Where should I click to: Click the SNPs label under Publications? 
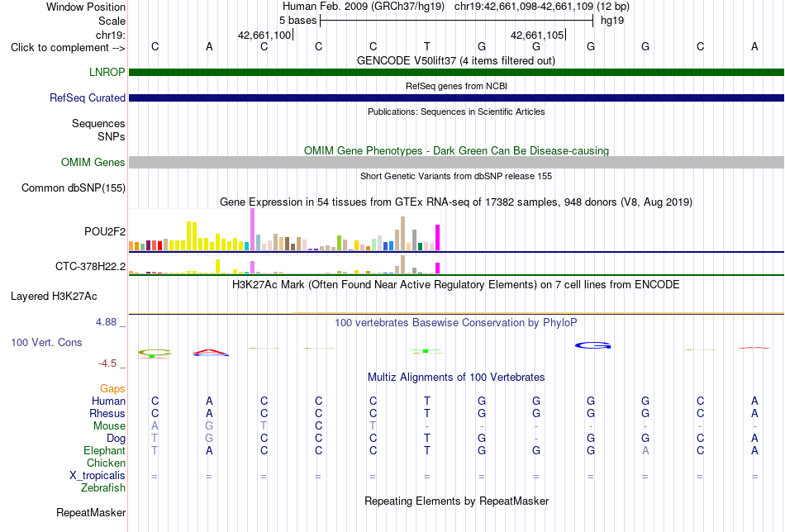[x=112, y=136]
